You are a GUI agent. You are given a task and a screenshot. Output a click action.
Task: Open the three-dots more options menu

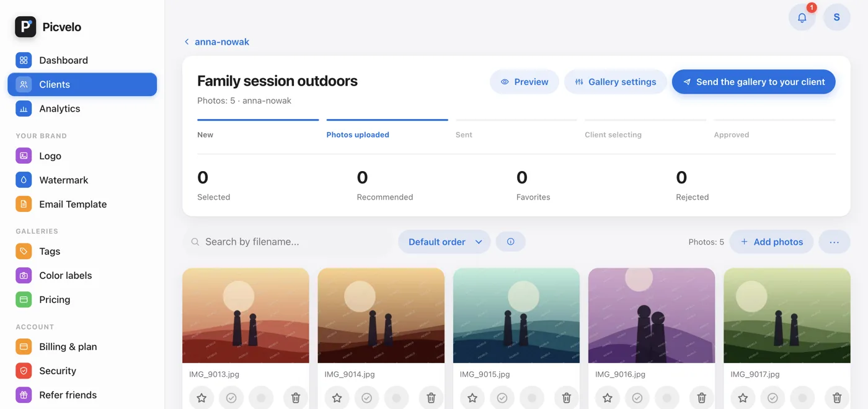[834, 242]
